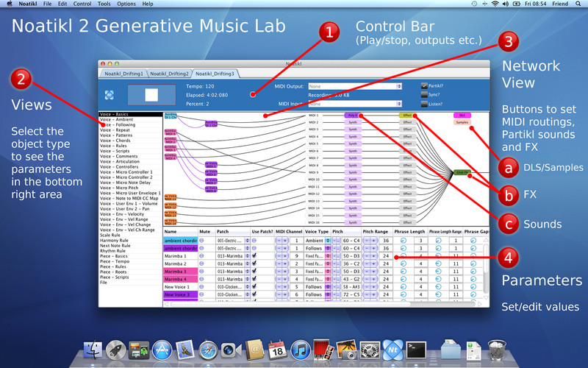The image size is (588, 368).
Task: Click the Phrase Gaps reset icon in the first ambient chording row
Action: (x=473, y=241)
